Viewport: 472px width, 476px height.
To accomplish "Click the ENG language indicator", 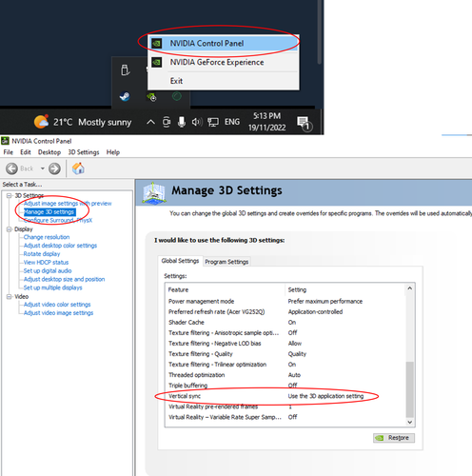I will [232, 122].
